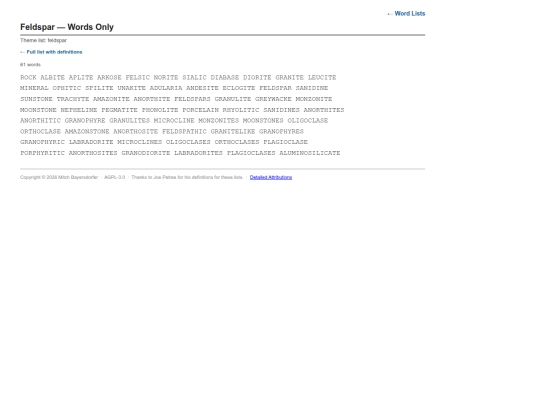Click the word SIALIC
Viewport: 540px width, 405px height.
195,77
